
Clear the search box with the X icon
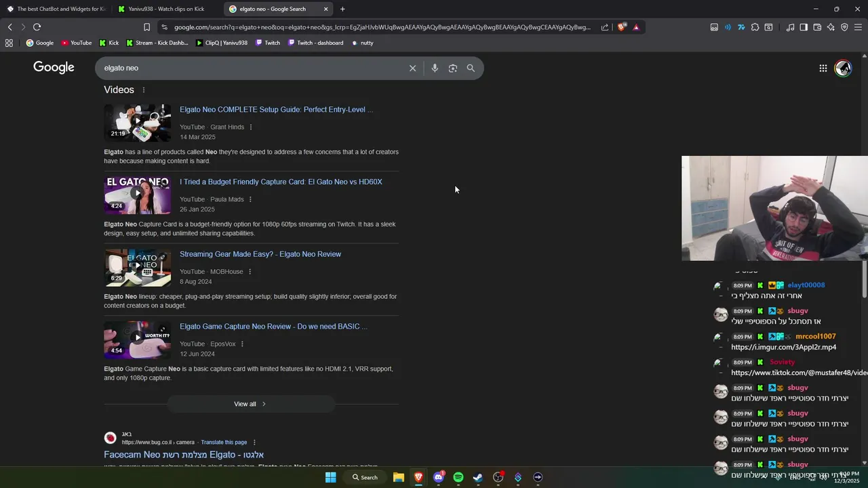pos(412,68)
